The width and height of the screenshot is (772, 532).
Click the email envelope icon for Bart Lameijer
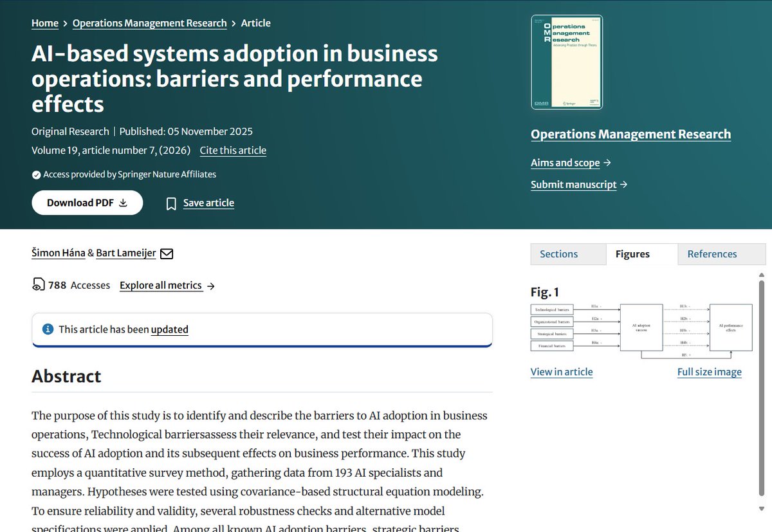(x=167, y=254)
